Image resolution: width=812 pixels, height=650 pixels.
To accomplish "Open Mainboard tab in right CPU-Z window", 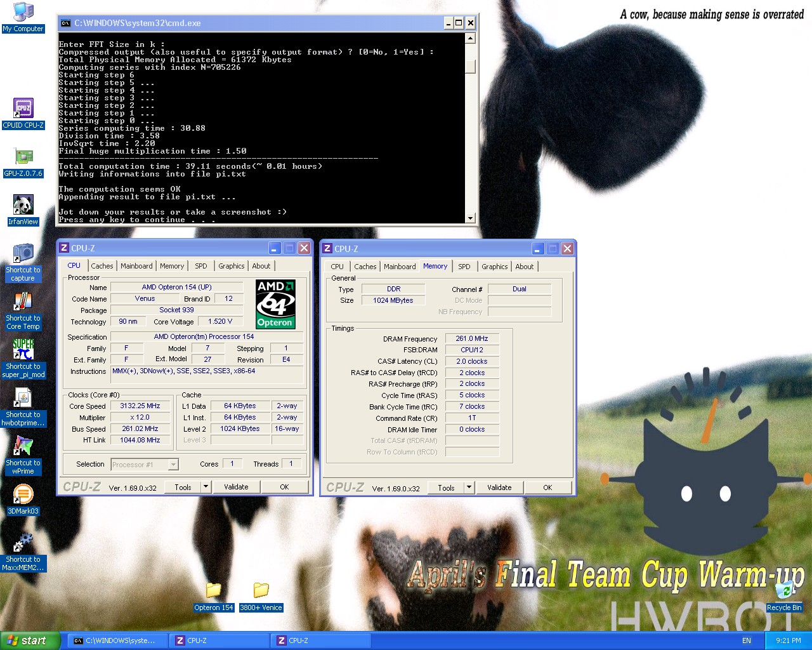I will [x=400, y=267].
